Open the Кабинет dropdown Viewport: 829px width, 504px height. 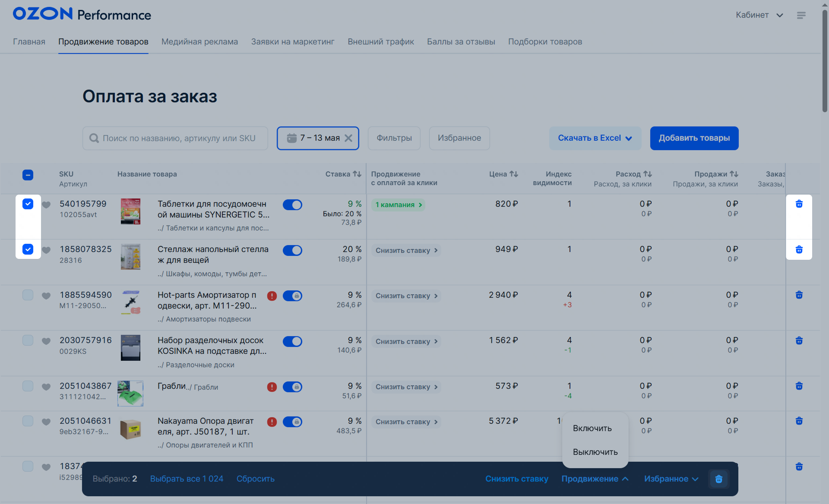pyautogui.click(x=759, y=15)
